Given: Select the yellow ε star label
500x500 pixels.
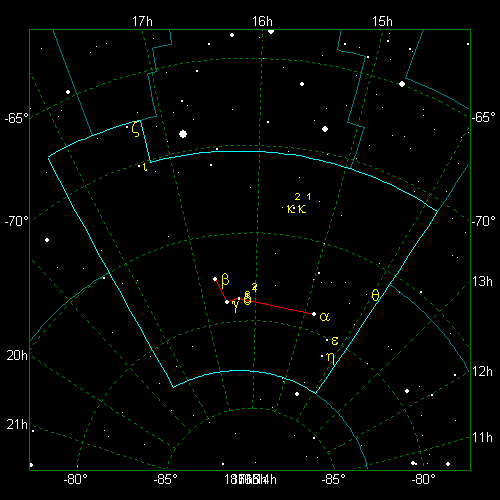Looking at the screenshot, I should [x=335, y=341].
